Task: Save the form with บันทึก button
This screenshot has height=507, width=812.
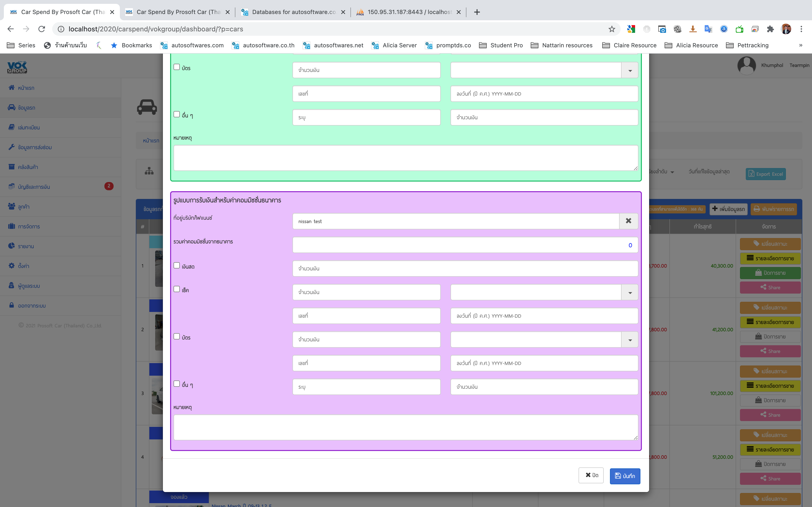Action: click(x=624, y=476)
